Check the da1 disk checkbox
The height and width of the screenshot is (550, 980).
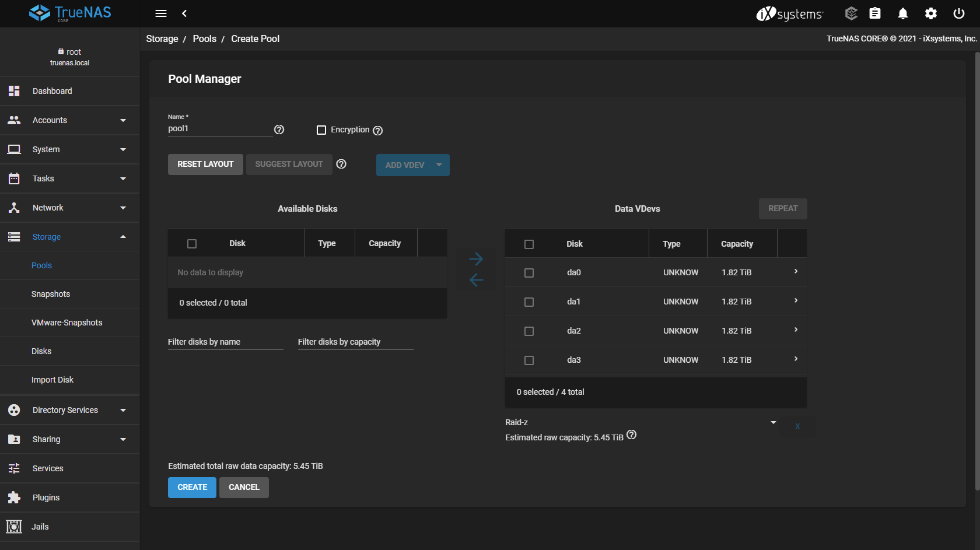click(529, 302)
